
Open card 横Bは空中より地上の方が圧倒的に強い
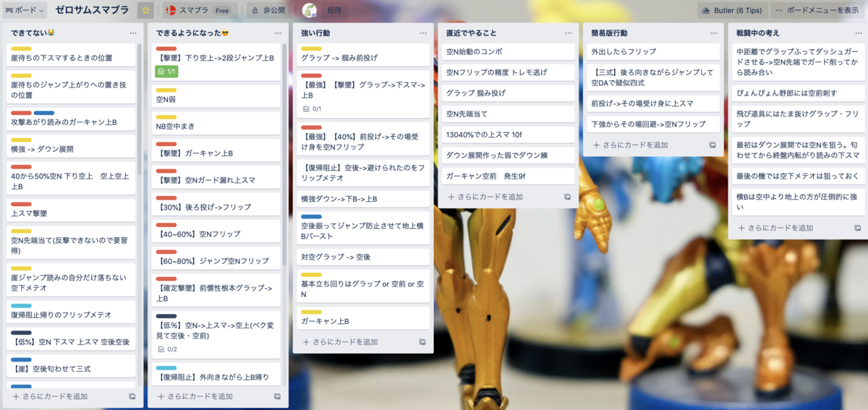click(798, 202)
